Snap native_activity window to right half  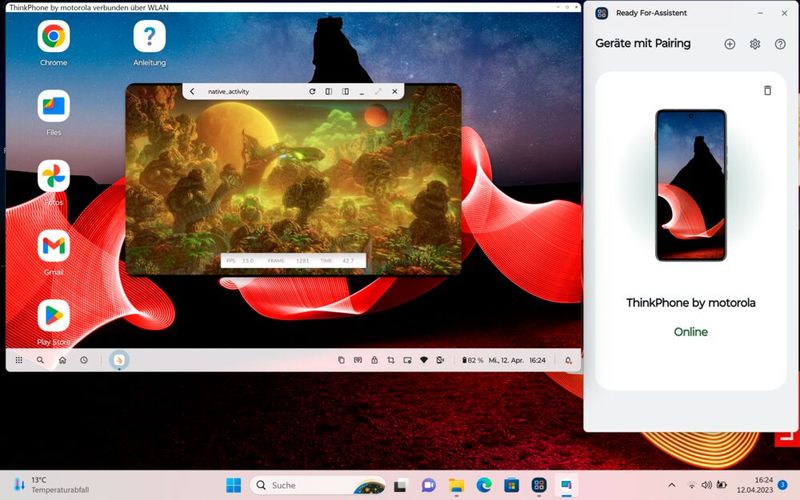(345, 91)
